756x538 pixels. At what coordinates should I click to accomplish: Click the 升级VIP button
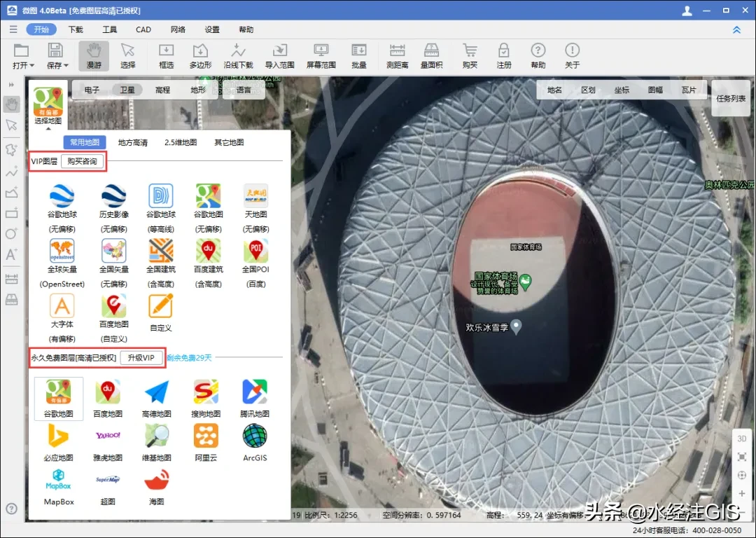coord(141,357)
